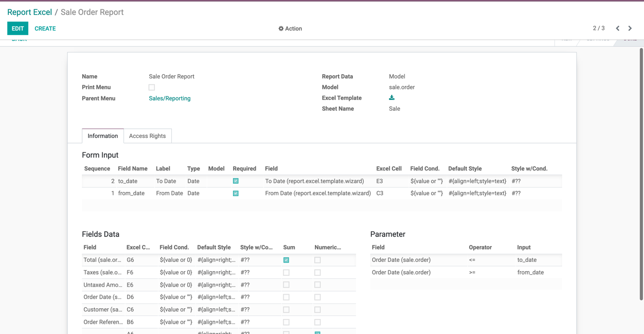The width and height of the screenshot is (644, 334).
Task: Click the 'Customer (sa...' field row
Action: [219, 309]
